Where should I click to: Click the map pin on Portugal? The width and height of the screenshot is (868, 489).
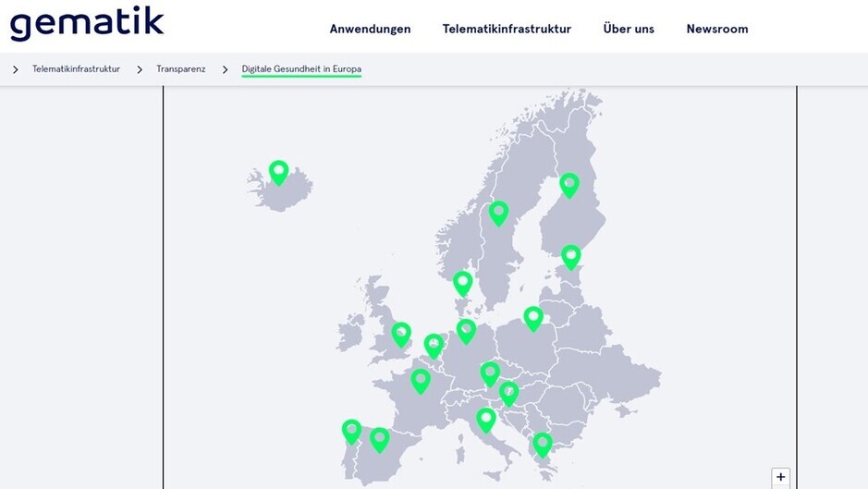[x=351, y=432]
